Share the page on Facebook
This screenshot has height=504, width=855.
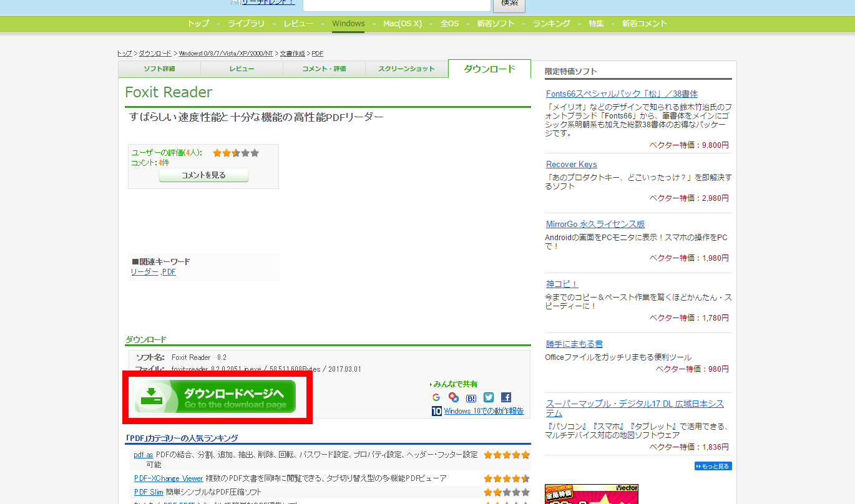pyautogui.click(x=506, y=397)
